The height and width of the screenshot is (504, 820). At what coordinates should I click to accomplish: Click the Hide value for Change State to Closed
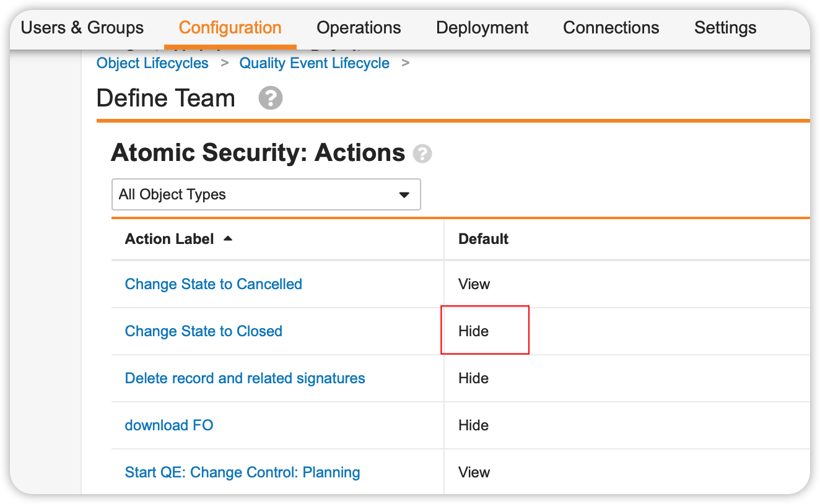pos(474,331)
